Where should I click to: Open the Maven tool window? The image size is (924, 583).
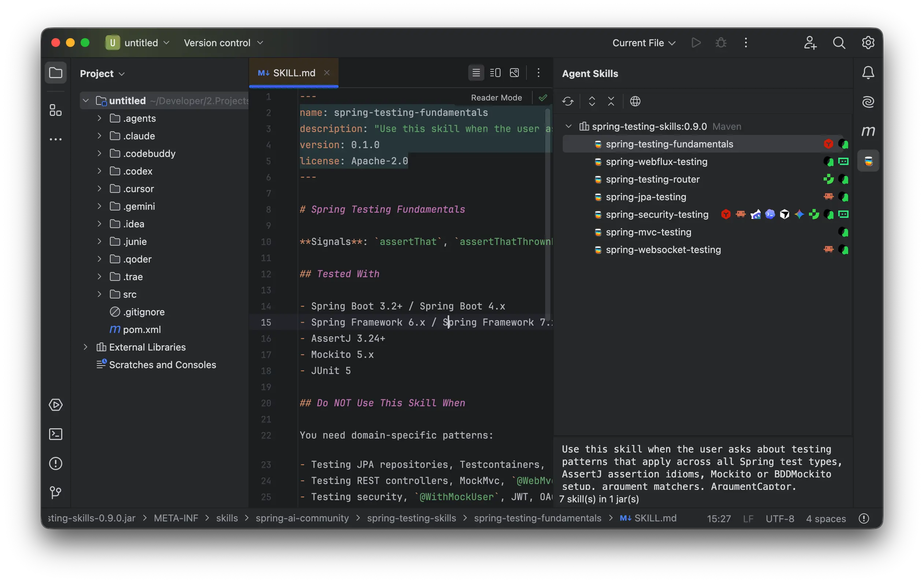868,131
